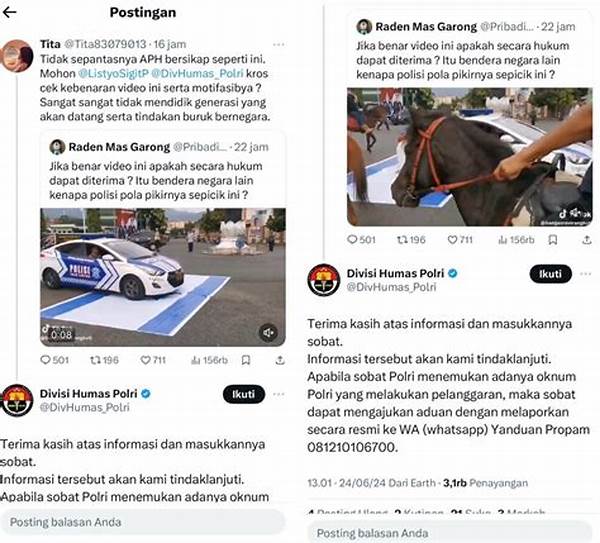Like the left quoted post with 711 heart
Viewport: 600px width, 543px height.
145,360
